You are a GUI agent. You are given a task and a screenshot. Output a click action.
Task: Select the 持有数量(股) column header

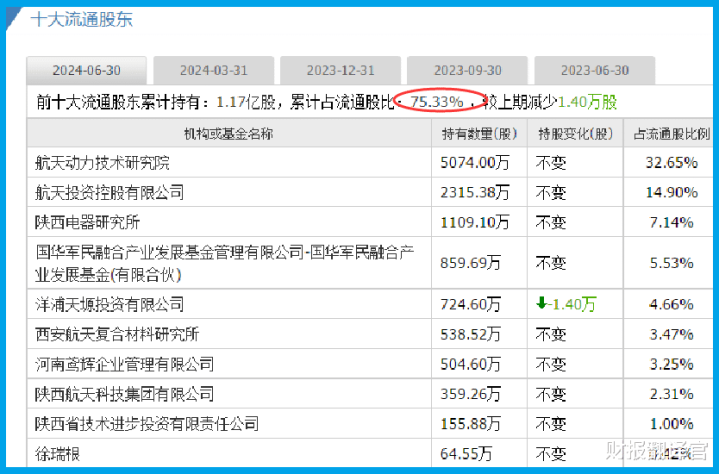[479, 134]
